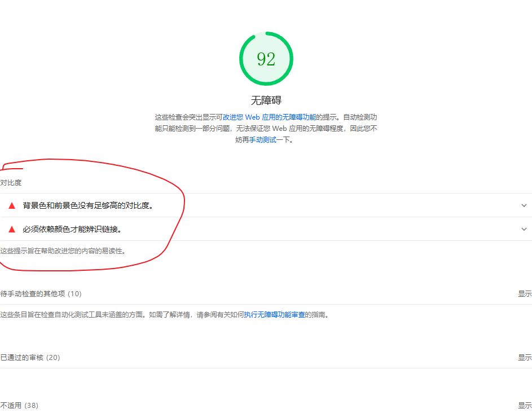The height and width of the screenshot is (413, 532).
Task: Click the red warning triangle beside 必须依赖颜色 audit
Action: [x=12, y=229]
